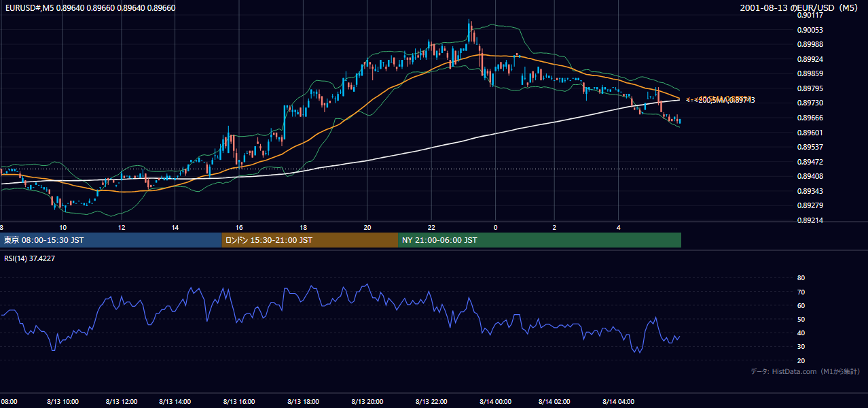Screen dimensions: 868x408
Task: Click RSI scale level 70
Action: tap(801, 292)
